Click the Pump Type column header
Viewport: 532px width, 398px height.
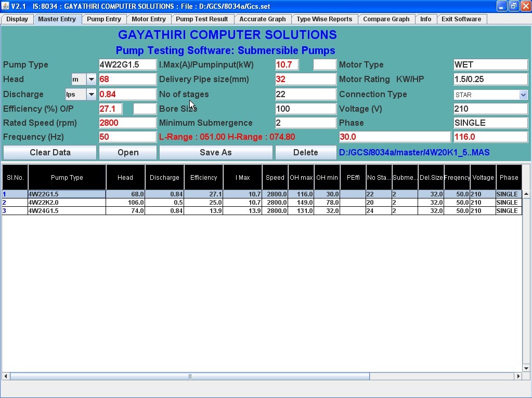coord(67,177)
